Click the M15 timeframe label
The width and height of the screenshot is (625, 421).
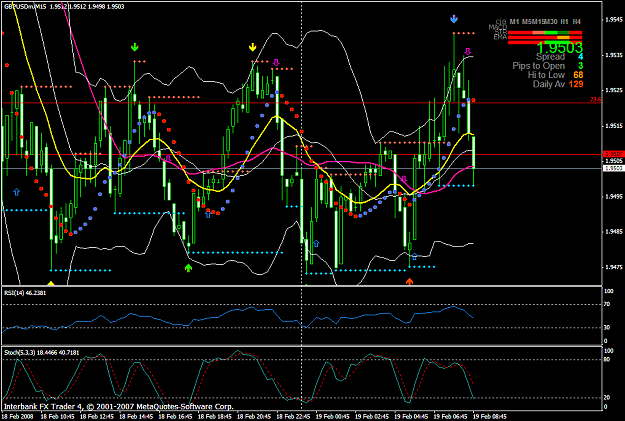(x=539, y=22)
